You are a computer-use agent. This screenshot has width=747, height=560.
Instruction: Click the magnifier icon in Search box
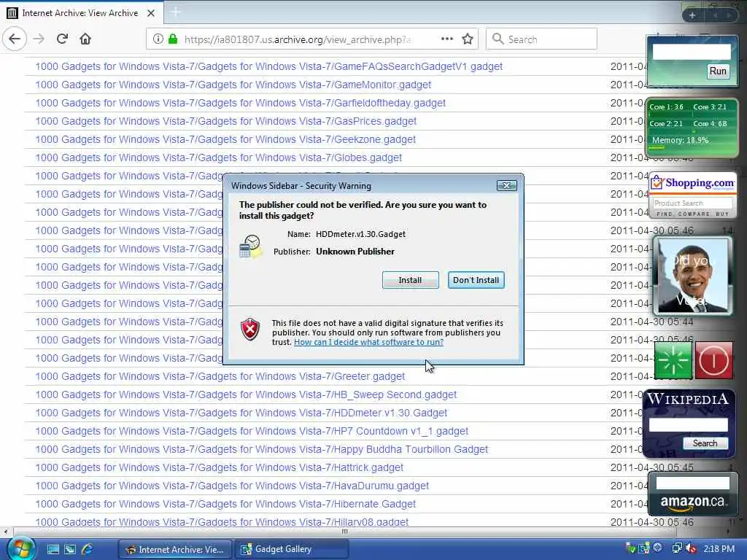(x=498, y=39)
